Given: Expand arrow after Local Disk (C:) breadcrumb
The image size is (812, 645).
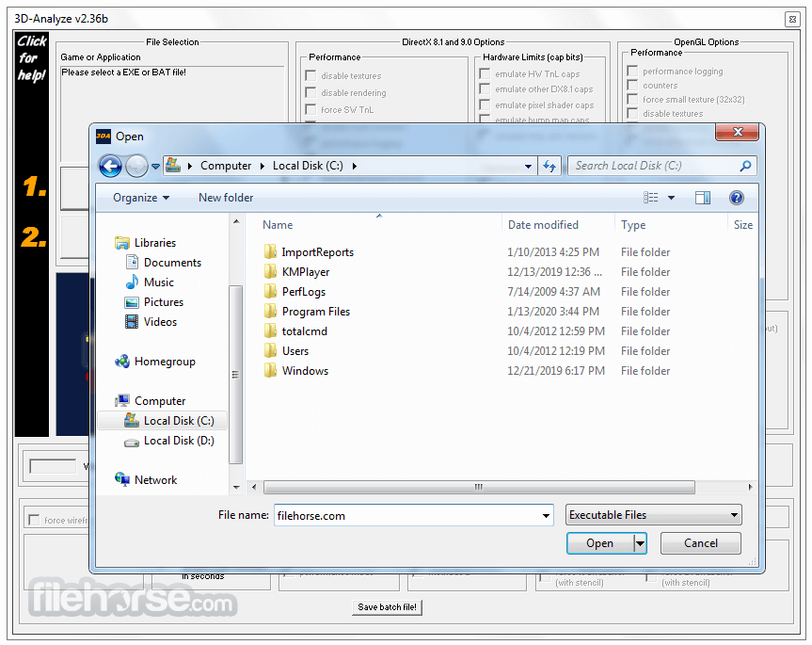Looking at the screenshot, I should pyautogui.click(x=354, y=166).
